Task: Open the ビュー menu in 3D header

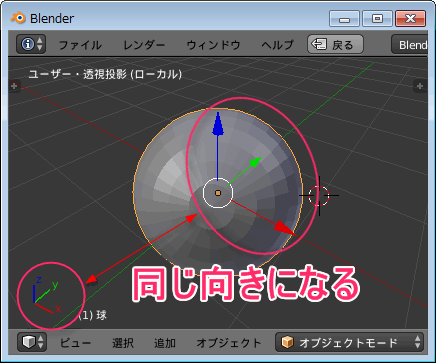Action: [x=75, y=343]
